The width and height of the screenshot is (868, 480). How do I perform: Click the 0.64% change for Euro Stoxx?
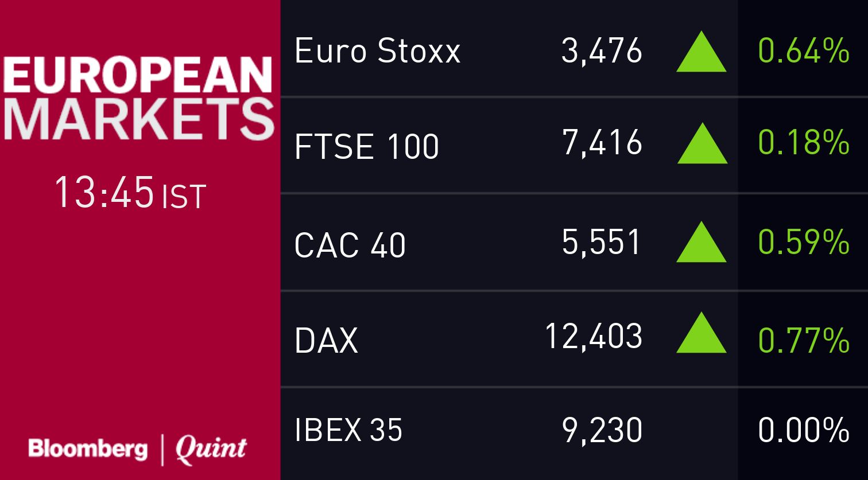[x=803, y=51]
